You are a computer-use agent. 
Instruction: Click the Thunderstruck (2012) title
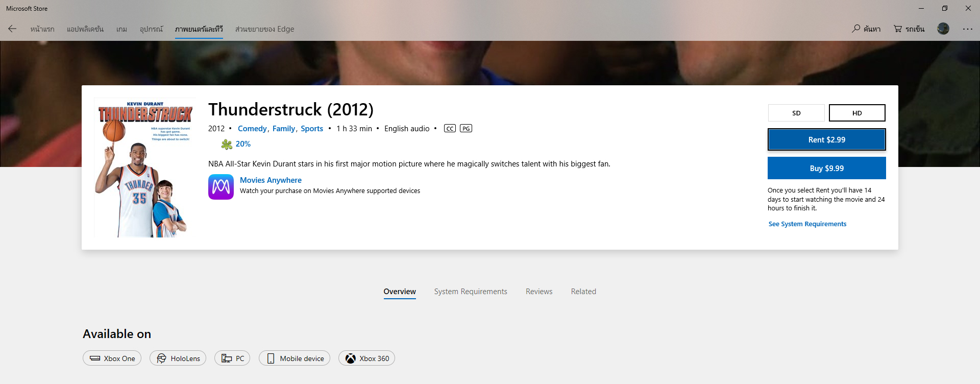(291, 109)
